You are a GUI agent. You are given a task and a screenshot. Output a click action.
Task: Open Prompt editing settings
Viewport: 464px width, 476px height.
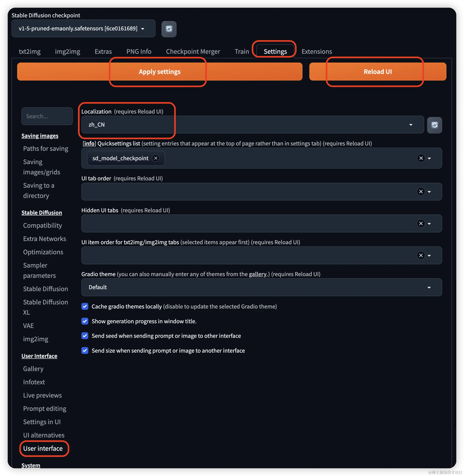point(45,409)
